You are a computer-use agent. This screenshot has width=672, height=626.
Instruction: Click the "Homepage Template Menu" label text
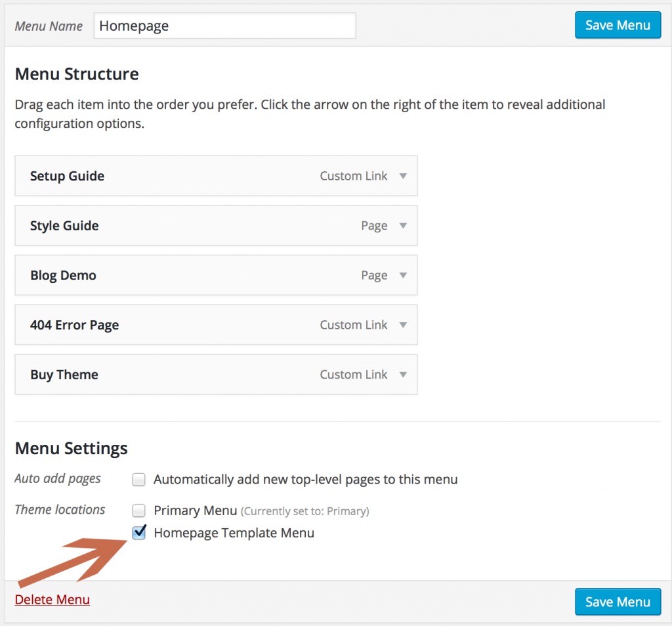234,533
